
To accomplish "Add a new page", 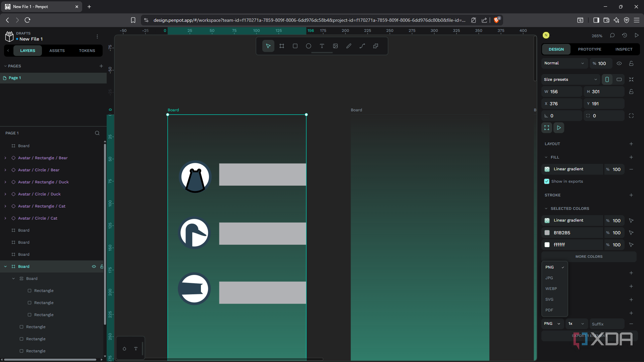I will coord(101,66).
